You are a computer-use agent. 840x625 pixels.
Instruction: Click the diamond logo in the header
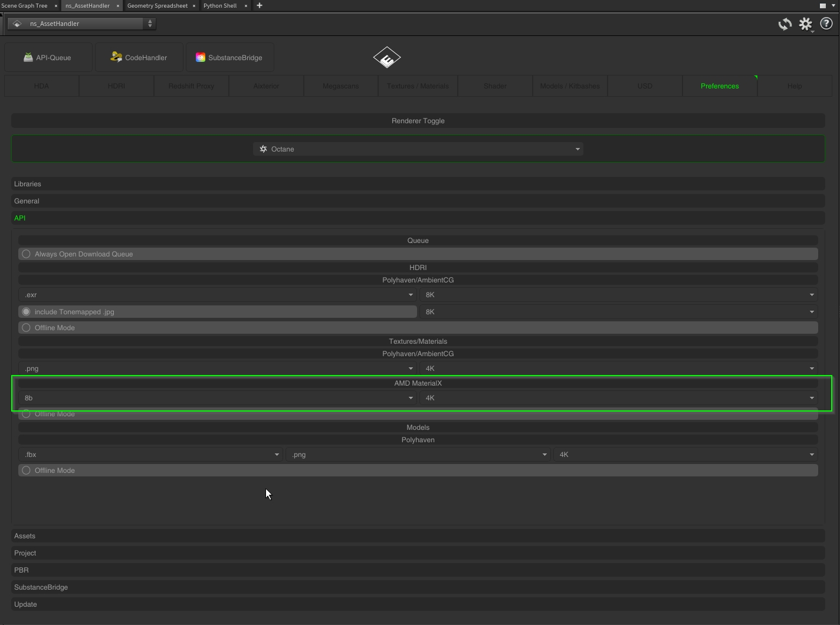(x=387, y=58)
